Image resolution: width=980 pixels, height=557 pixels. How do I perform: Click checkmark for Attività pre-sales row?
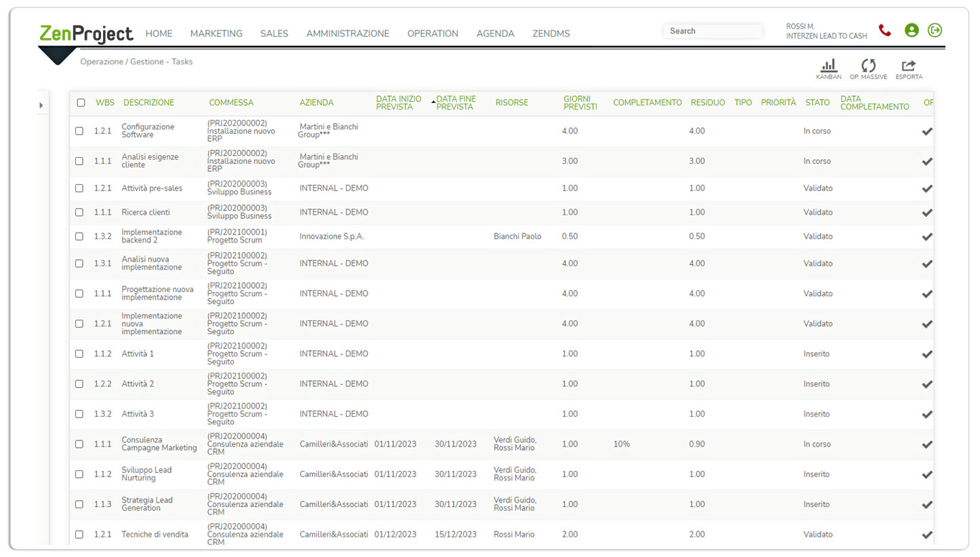[927, 188]
